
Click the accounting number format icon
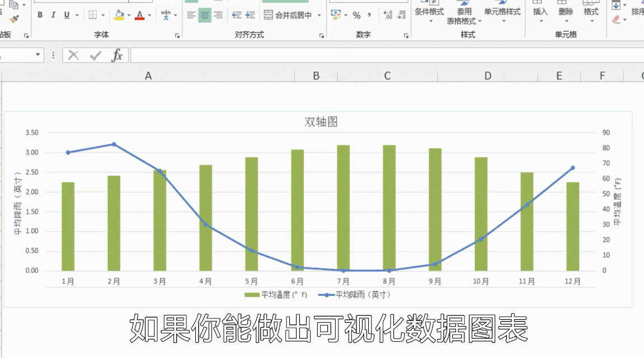(x=336, y=15)
